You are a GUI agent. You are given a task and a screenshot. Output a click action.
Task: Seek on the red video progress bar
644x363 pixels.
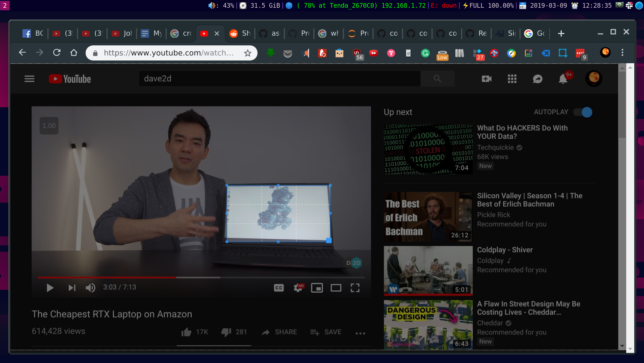(x=201, y=277)
